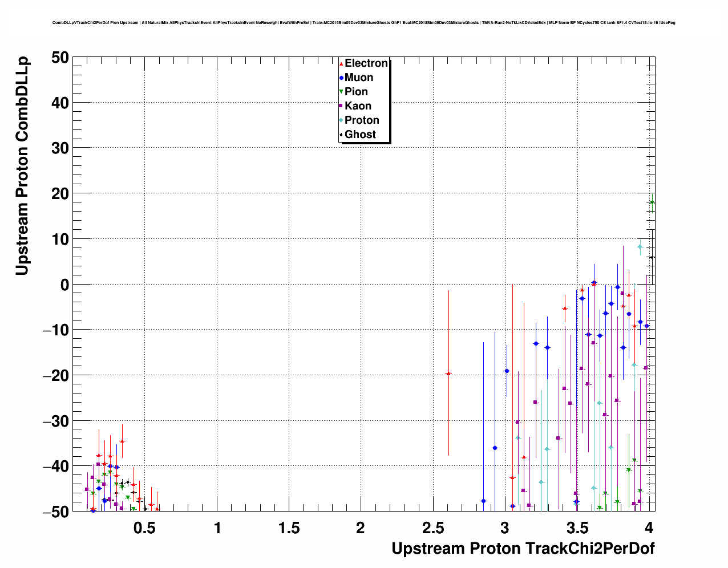Click the black Ghost legend marker
This screenshot has height=568, width=728.
341,135
